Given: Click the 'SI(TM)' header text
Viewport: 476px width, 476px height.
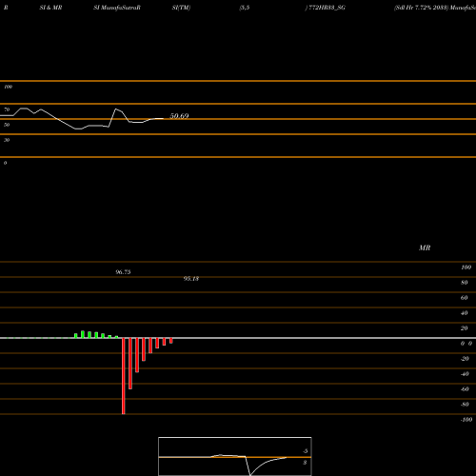Looking at the screenshot, I should point(181,8).
